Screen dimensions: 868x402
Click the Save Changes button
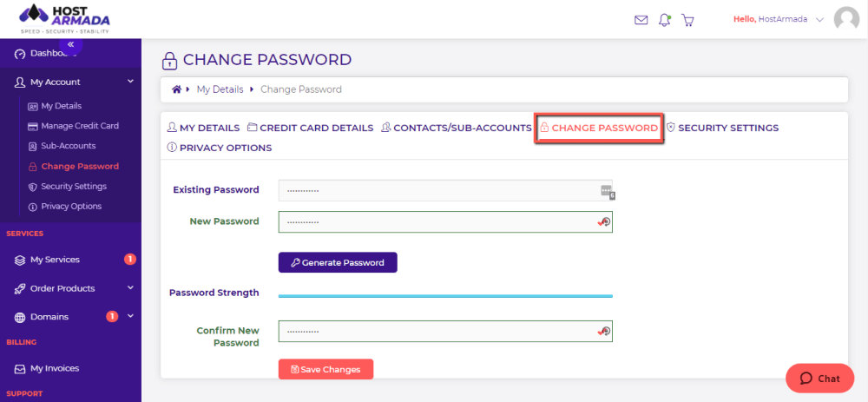point(326,369)
